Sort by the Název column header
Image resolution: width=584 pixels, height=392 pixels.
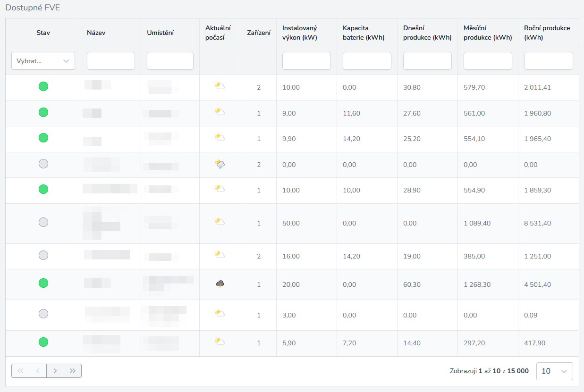point(96,33)
